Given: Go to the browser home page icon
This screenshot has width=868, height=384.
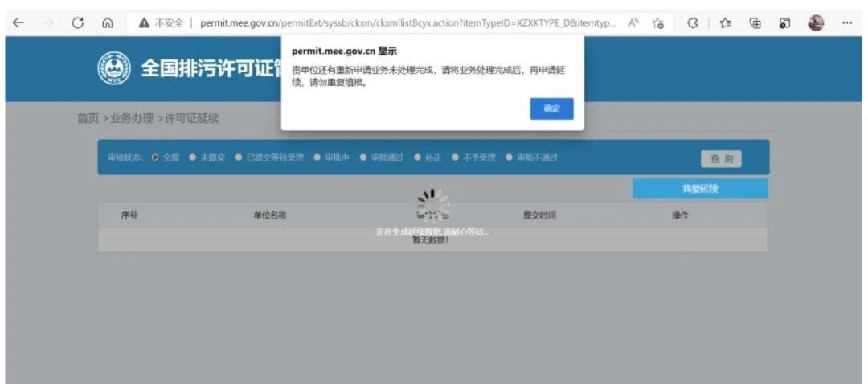Looking at the screenshot, I should pos(106,23).
